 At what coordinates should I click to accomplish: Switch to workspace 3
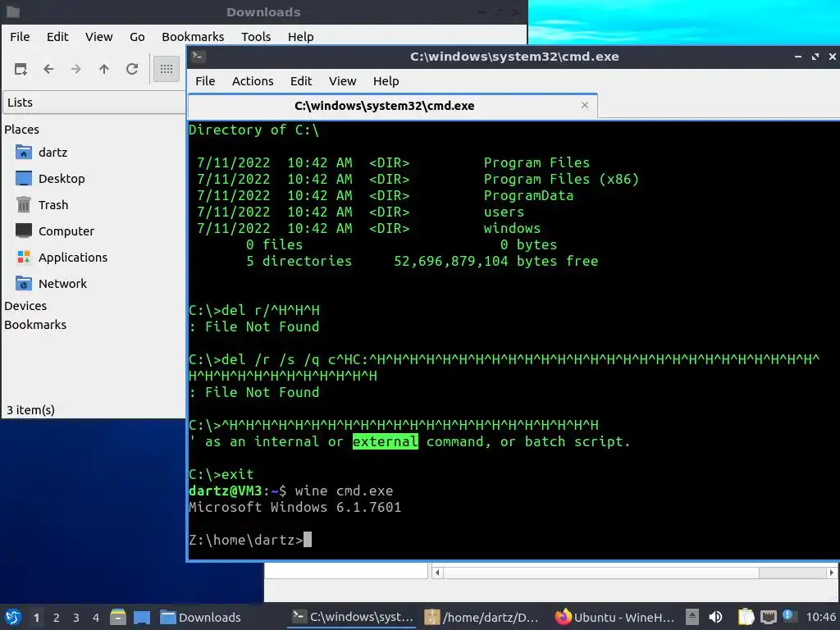[x=76, y=618]
